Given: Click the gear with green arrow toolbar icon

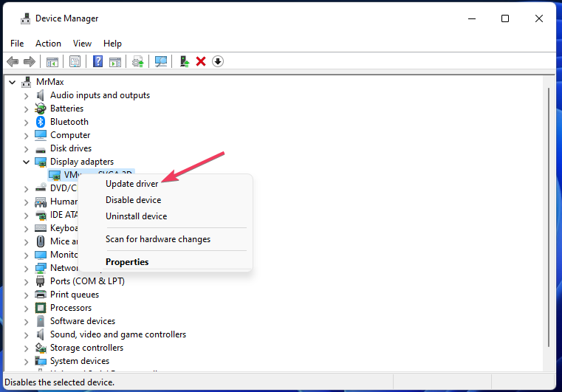Looking at the screenshot, I should 137,61.
